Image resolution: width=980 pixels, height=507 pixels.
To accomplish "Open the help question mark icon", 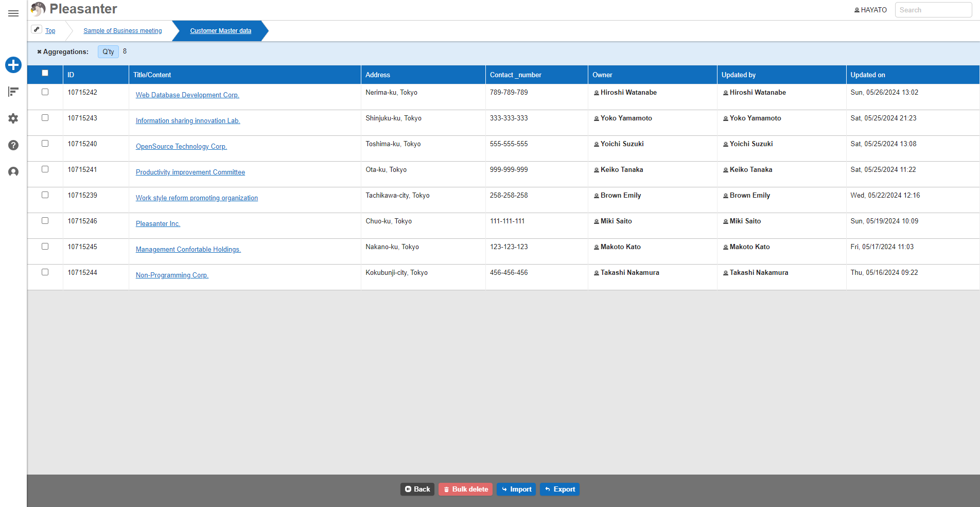I will [x=13, y=145].
